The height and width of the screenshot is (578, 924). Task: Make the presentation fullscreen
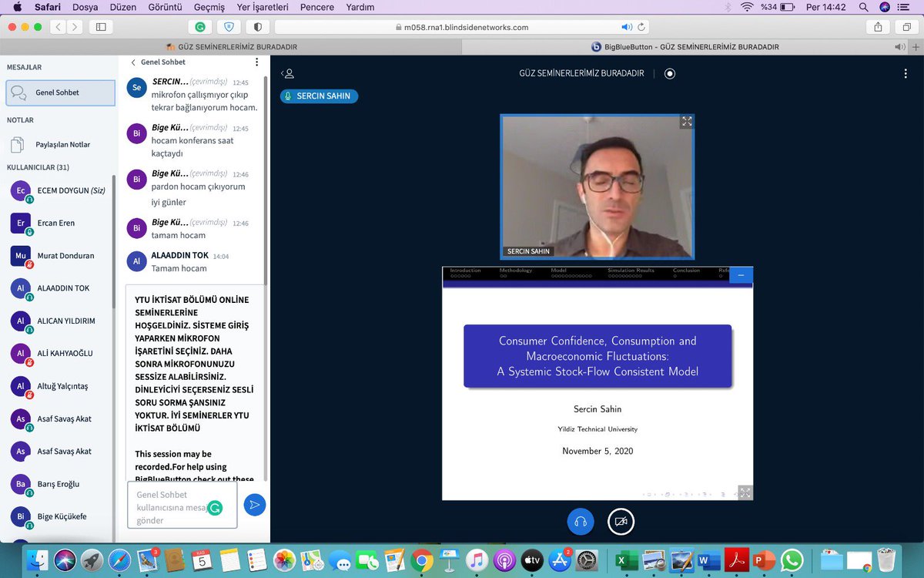[745, 492]
